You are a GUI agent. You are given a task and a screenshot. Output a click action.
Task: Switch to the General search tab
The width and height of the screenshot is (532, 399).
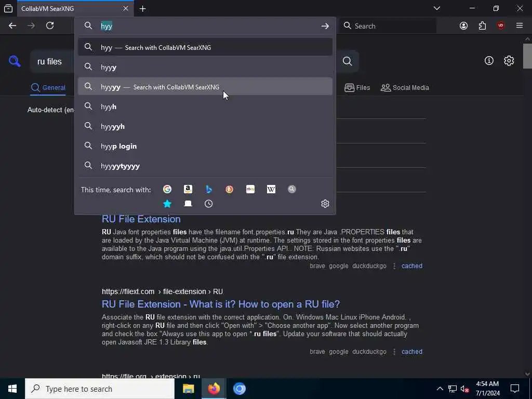[48, 87]
